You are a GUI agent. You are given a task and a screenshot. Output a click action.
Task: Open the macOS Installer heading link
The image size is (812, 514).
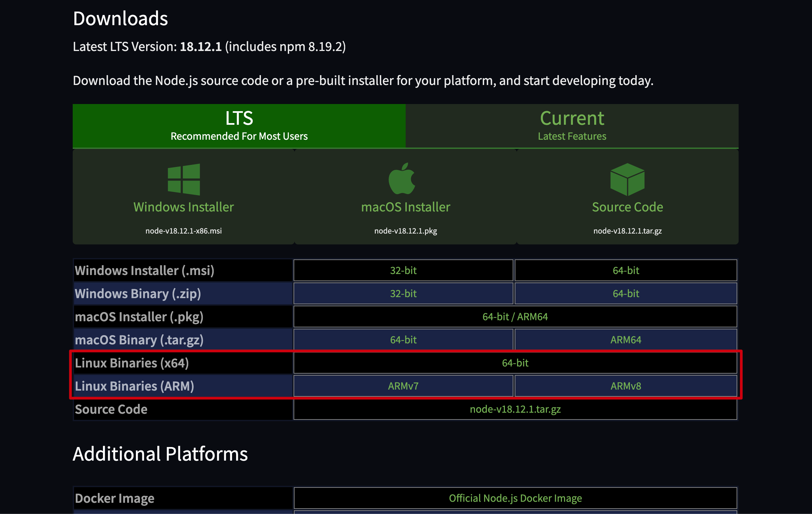coord(405,207)
